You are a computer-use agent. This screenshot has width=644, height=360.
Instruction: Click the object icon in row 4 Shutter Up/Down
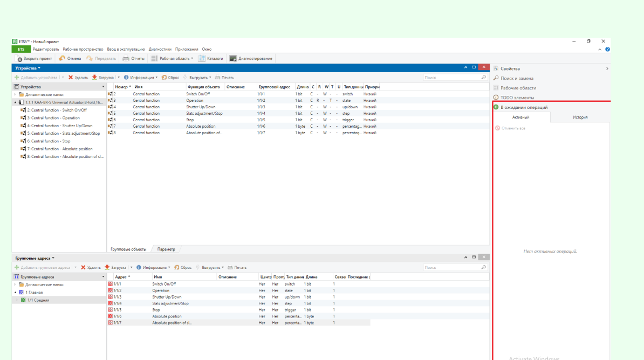pos(110,107)
